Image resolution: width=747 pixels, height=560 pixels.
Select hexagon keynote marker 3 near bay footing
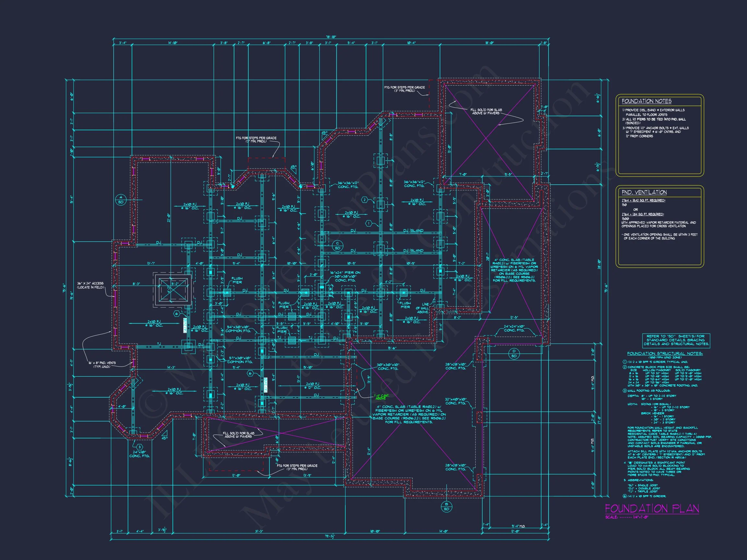coord(139,447)
